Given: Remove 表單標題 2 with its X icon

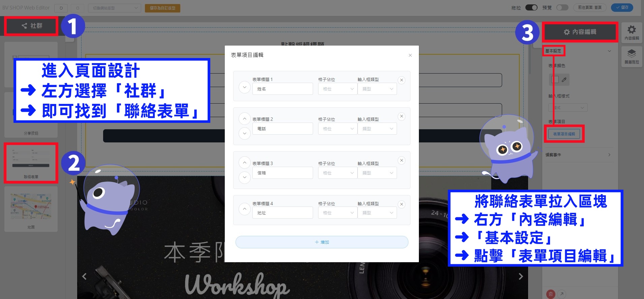Looking at the screenshot, I should (x=401, y=116).
